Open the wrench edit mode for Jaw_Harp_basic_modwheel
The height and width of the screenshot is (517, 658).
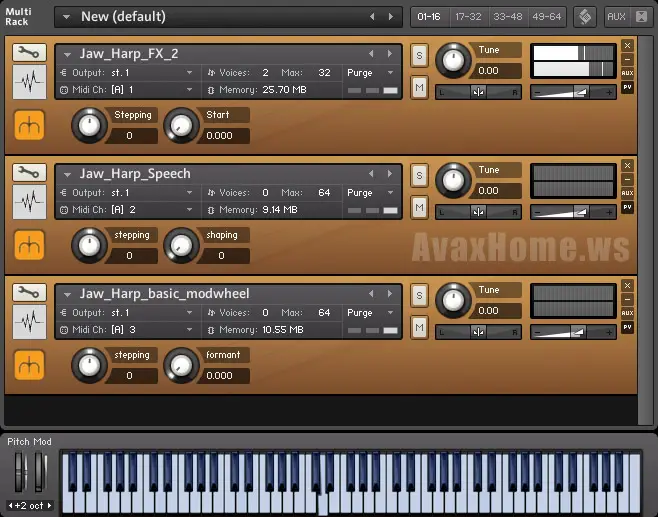point(29,292)
